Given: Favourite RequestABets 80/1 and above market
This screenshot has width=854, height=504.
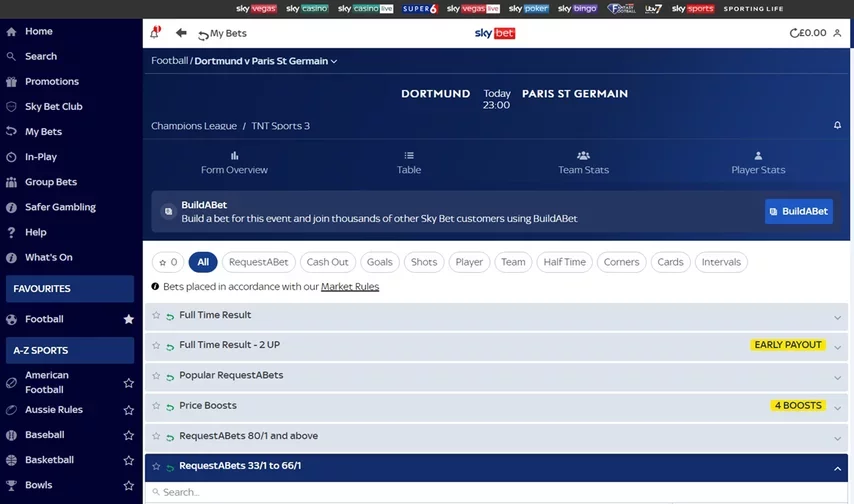Looking at the screenshot, I should coord(156,436).
